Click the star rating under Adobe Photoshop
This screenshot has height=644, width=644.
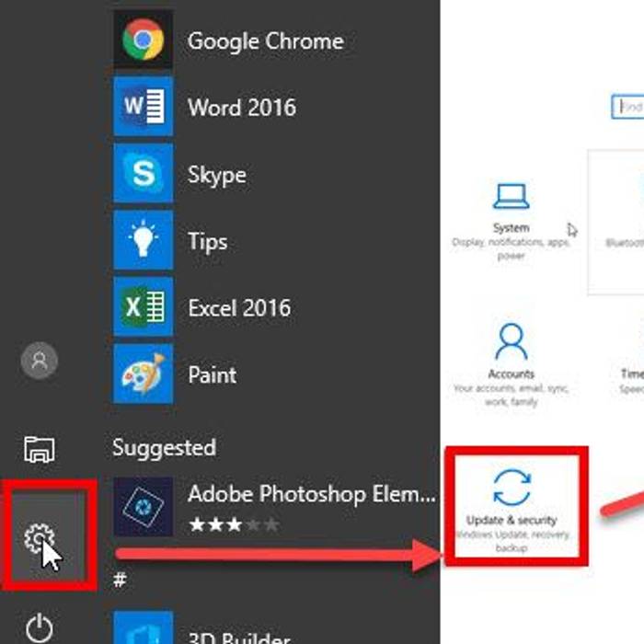point(220,524)
